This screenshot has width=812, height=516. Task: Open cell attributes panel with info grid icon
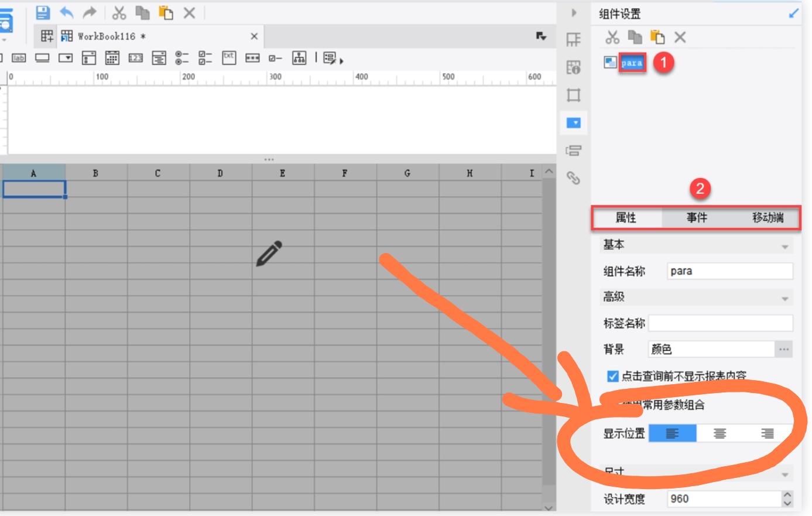coord(574,67)
